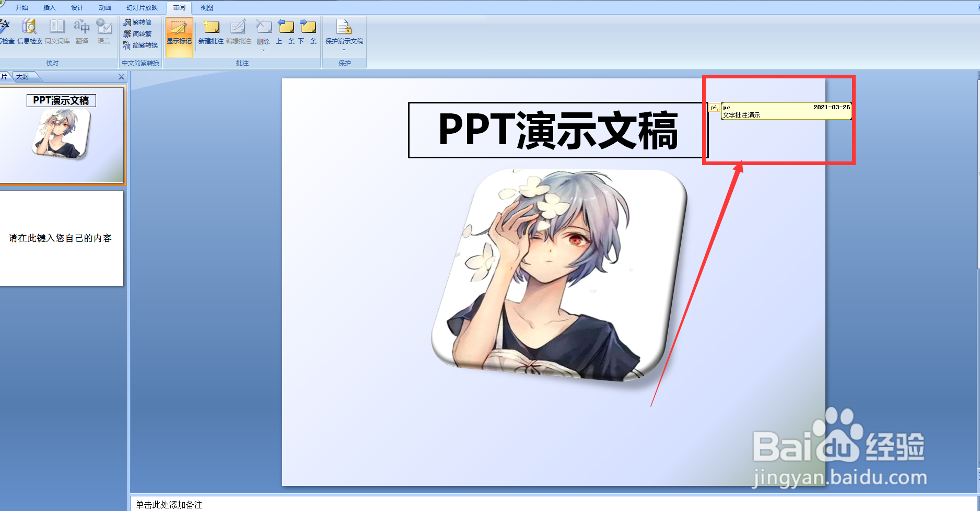Open 简繁转换 conversion options
Image resolution: width=980 pixels, height=511 pixels.
pyautogui.click(x=141, y=45)
